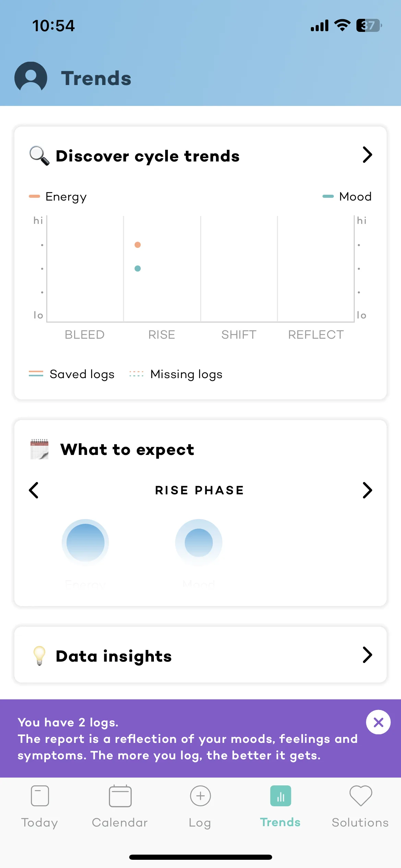The height and width of the screenshot is (868, 401).
Task: Open the Solutions heart icon
Action: tap(361, 796)
